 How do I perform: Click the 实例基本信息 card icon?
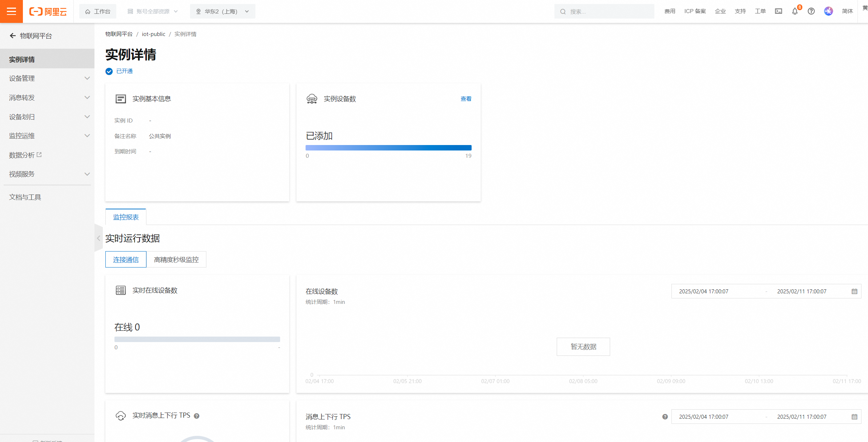[121, 99]
